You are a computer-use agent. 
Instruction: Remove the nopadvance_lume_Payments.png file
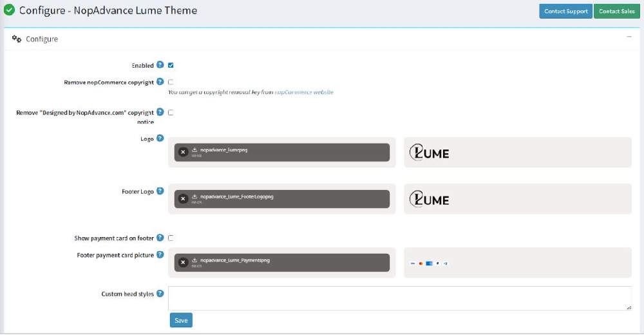(x=183, y=262)
